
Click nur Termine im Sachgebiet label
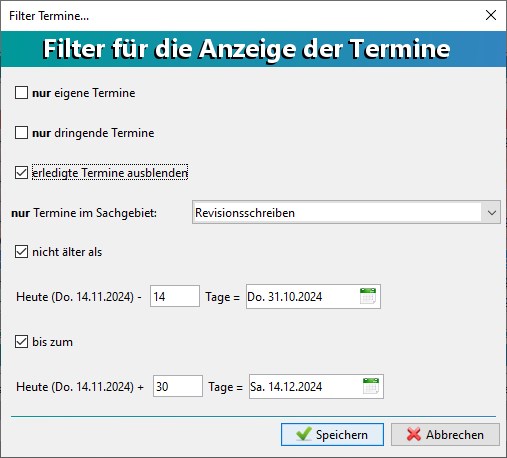[84, 213]
